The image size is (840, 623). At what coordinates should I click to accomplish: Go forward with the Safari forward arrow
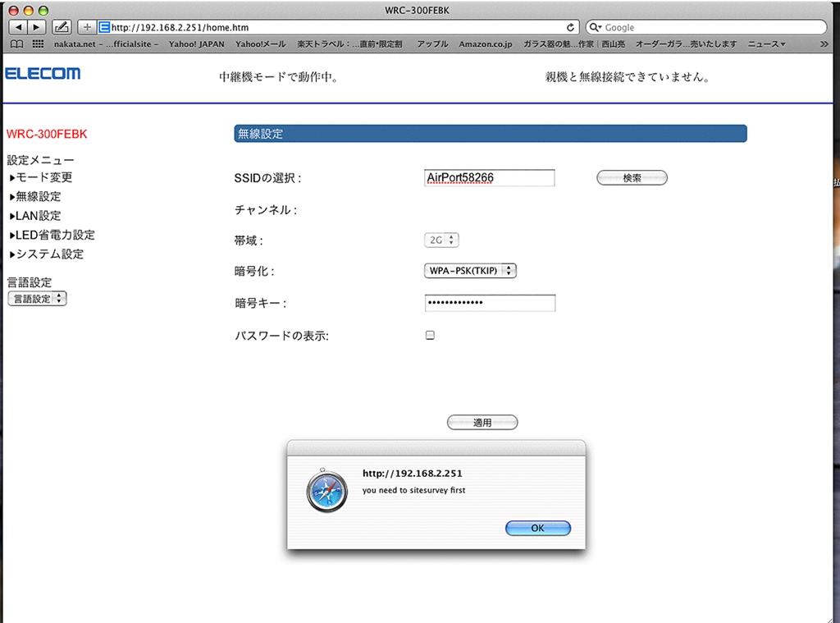[36, 27]
